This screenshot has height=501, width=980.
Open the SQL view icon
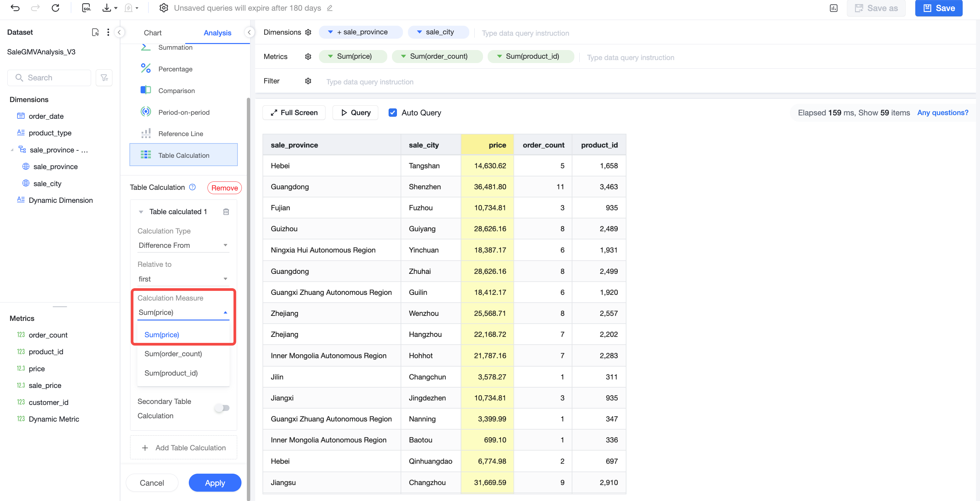[86, 8]
